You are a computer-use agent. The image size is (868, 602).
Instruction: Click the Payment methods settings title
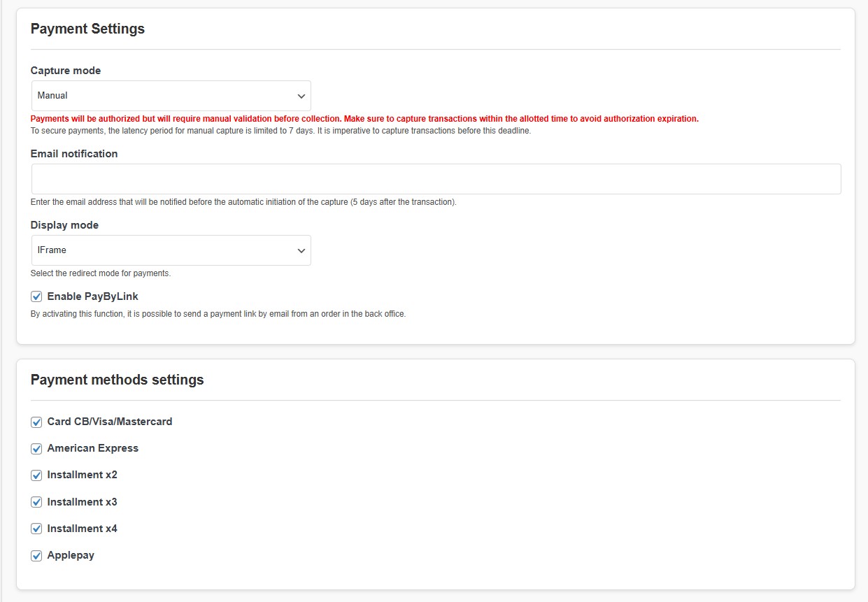pos(116,379)
